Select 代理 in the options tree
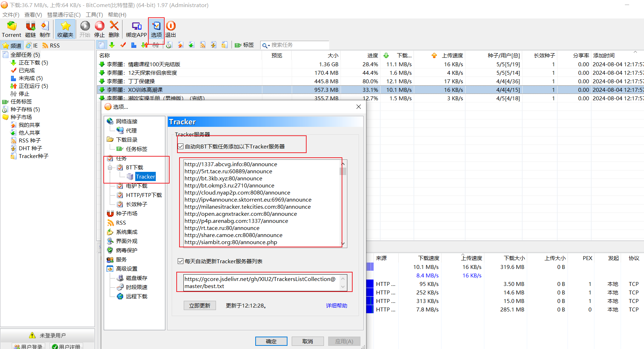644x349 pixels. tap(131, 130)
